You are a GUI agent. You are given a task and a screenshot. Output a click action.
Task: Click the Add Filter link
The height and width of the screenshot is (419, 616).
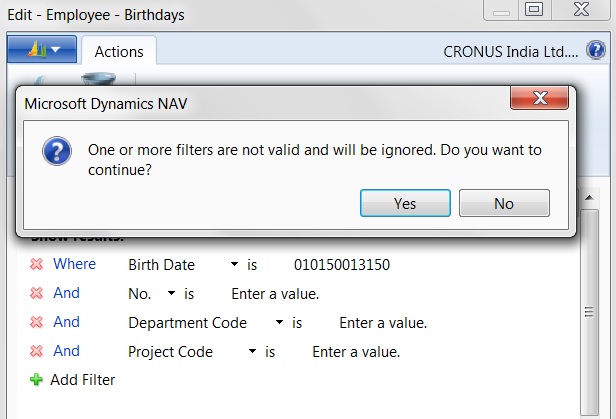tap(82, 380)
